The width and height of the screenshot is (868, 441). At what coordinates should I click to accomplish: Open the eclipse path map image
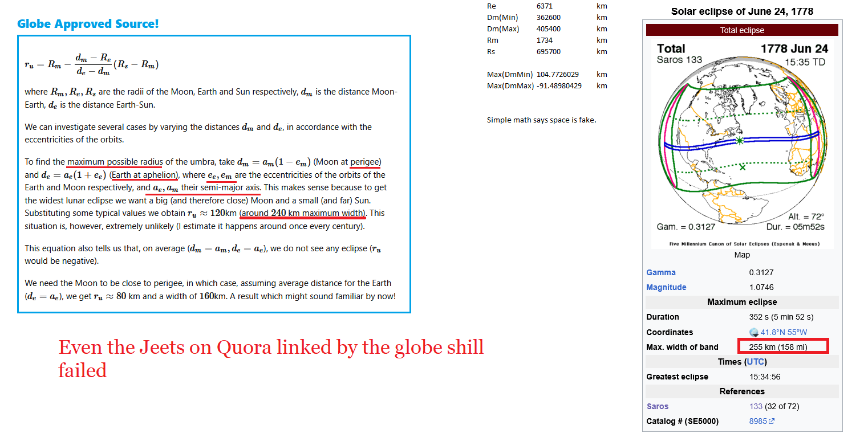point(742,143)
